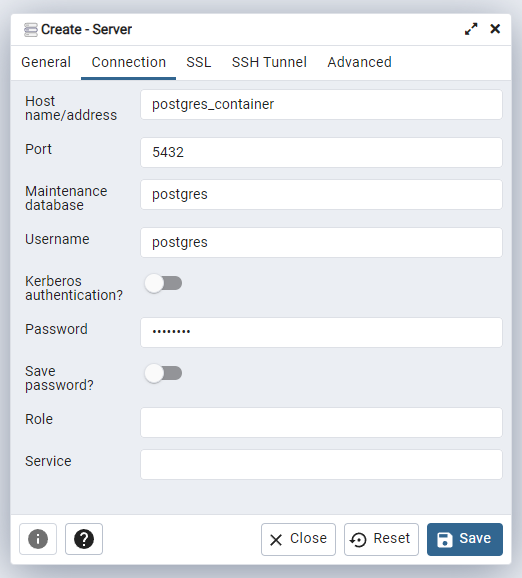This screenshot has width=522, height=578.
Task: Click the Kerberos authentication? label
Action: (x=74, y=288)
